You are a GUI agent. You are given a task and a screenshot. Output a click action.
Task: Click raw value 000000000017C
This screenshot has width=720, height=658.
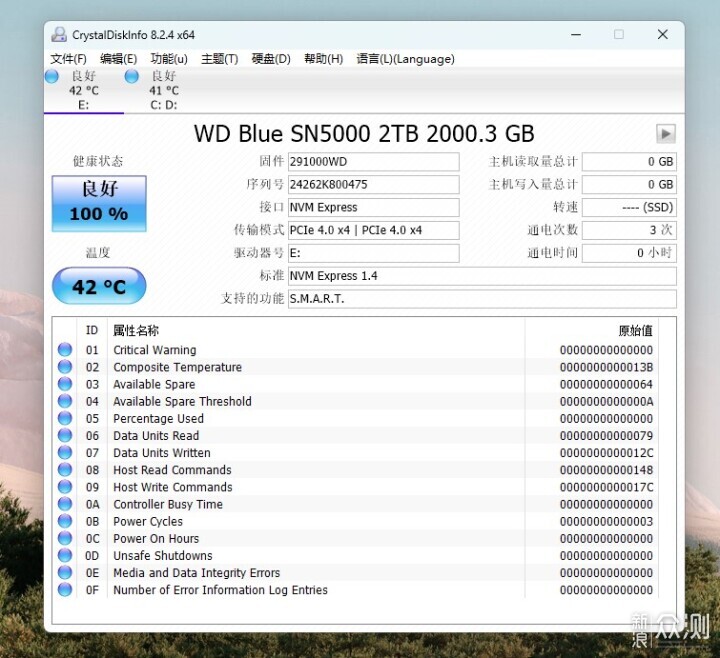coord(606,487)
